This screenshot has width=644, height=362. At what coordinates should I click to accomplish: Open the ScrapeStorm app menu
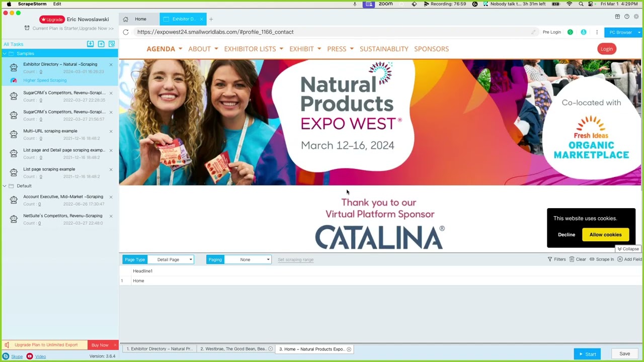[32, 4]
